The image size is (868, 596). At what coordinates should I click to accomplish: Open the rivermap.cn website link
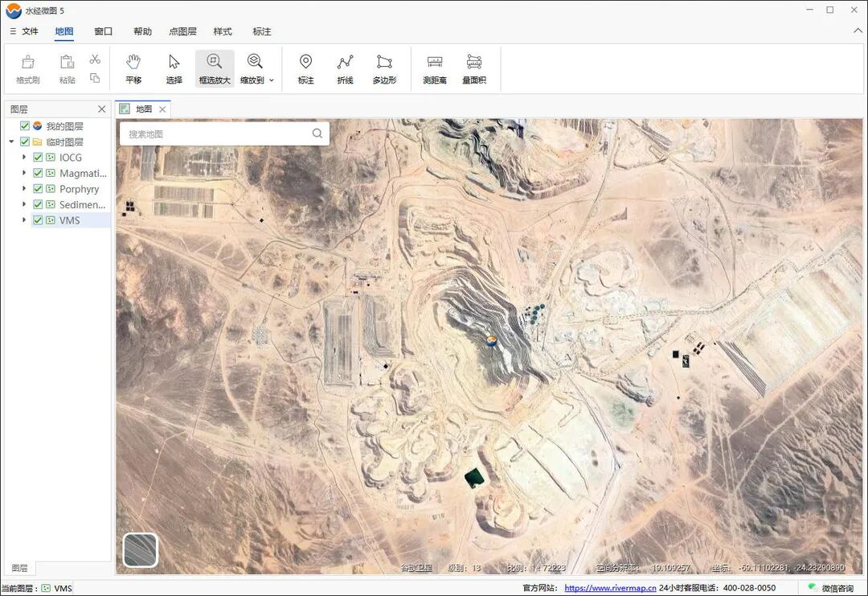[x=610, y=588]
